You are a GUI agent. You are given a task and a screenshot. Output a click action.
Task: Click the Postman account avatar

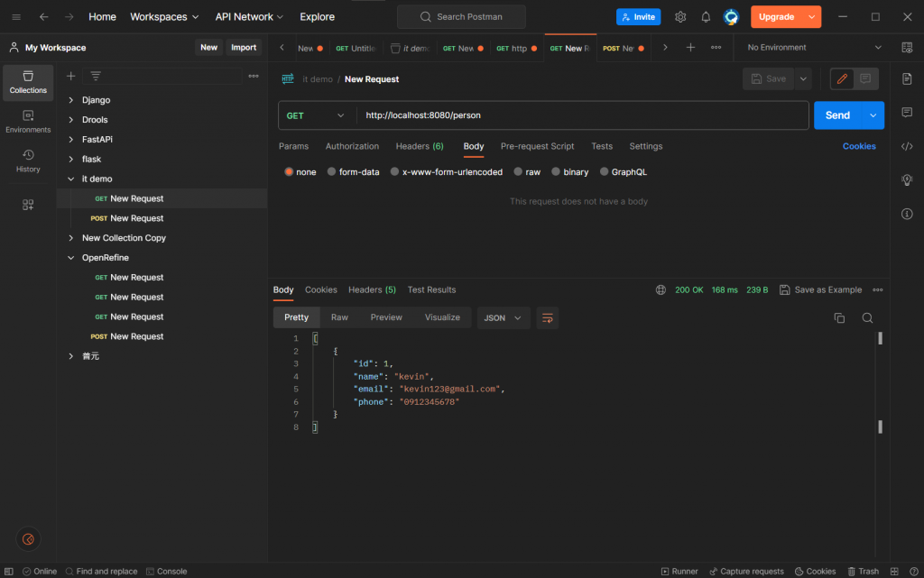[x=731, y=17]
